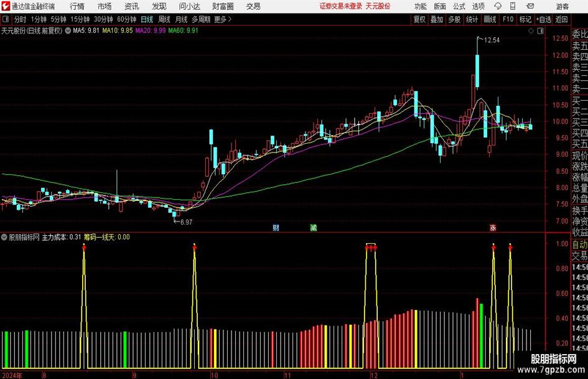Click the 统计 statistics button

pyautogui.click(x=472, y=19)
